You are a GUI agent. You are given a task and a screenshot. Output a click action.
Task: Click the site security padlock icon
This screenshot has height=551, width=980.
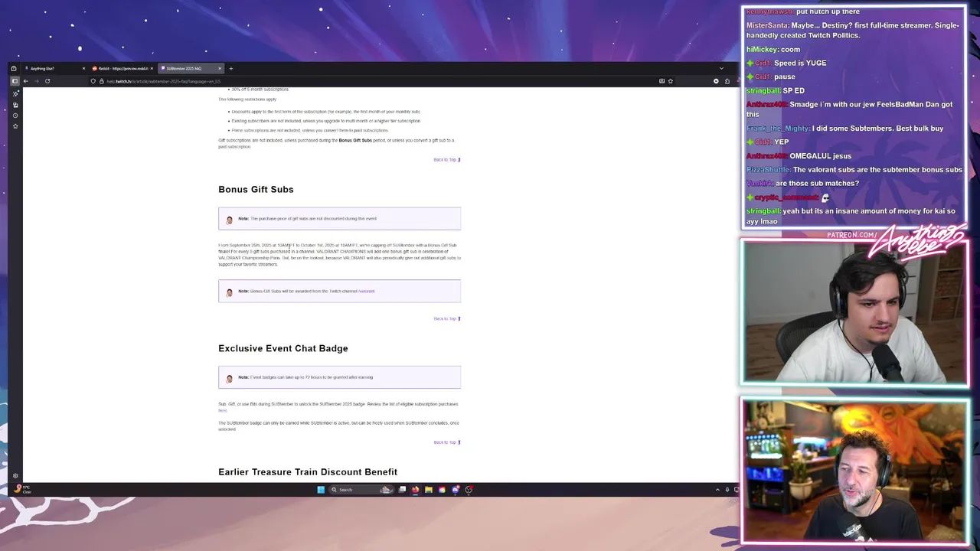(101, 81)
